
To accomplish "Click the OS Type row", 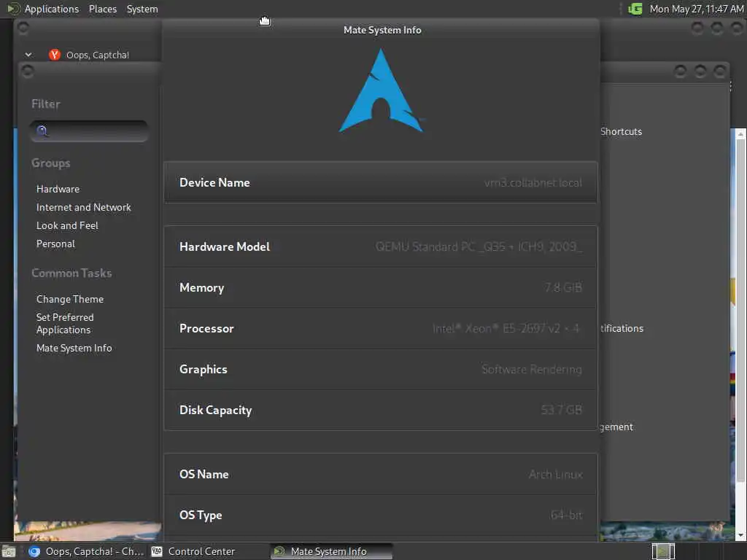I will coord(380,516).
